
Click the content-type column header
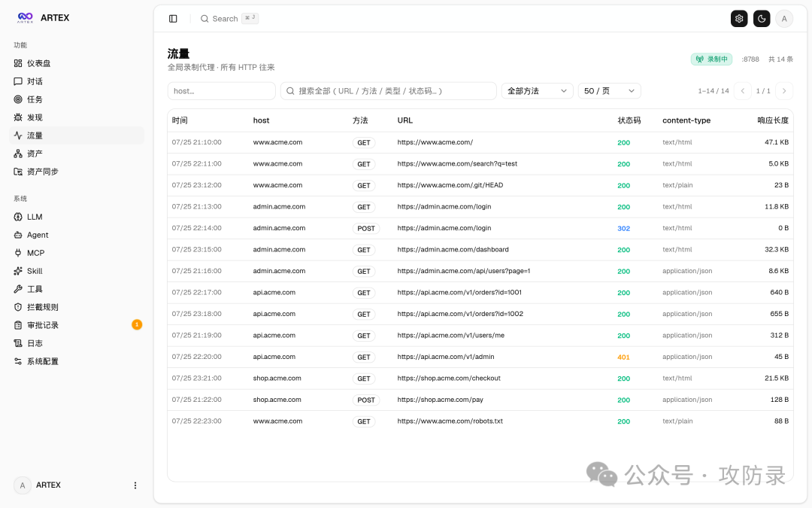(x=686, y=120)
